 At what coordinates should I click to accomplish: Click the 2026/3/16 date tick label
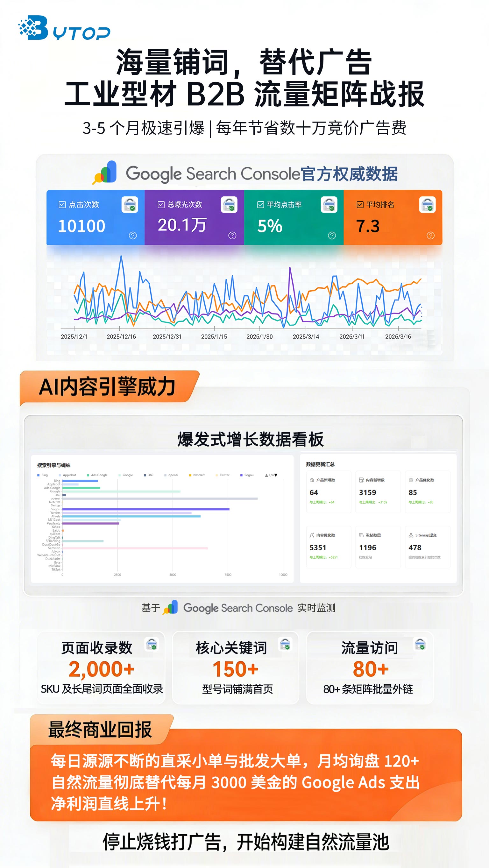(x=398, y=337)
